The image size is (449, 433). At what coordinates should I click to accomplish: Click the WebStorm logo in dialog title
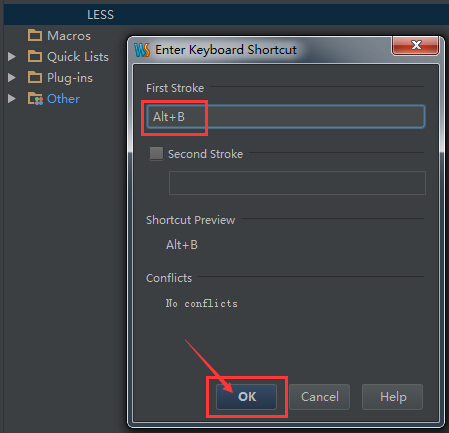142,50
